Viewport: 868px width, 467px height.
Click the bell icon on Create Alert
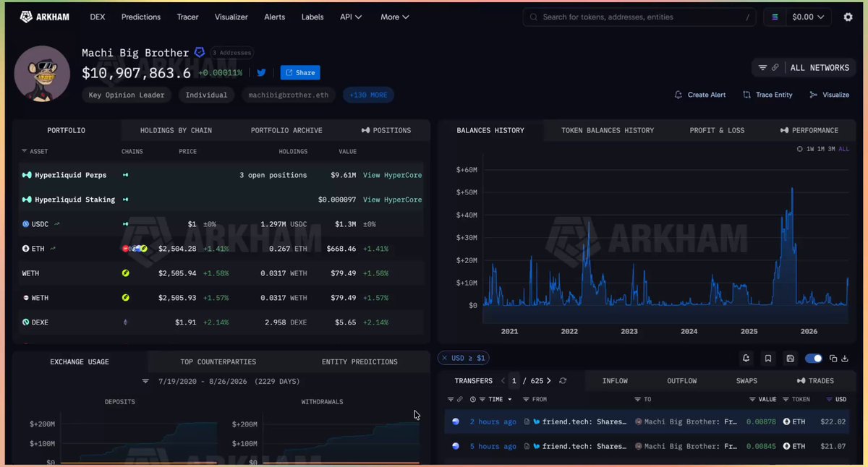point(678,95)
